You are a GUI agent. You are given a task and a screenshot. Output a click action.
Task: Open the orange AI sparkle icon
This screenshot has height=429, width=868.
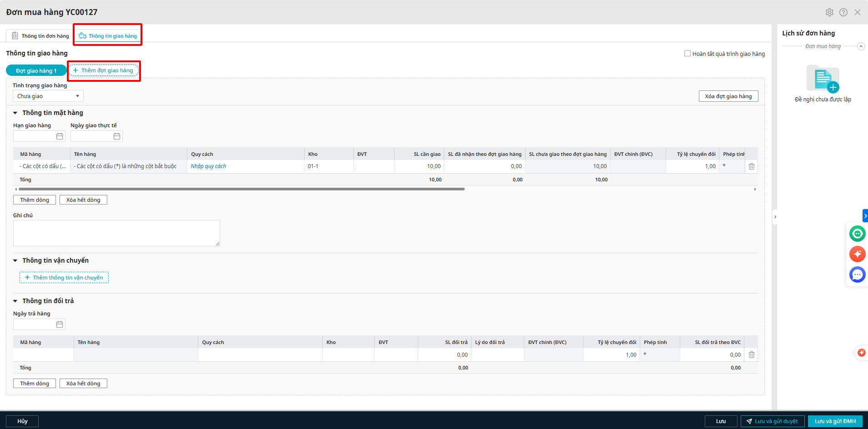click(x=858, y=254)
